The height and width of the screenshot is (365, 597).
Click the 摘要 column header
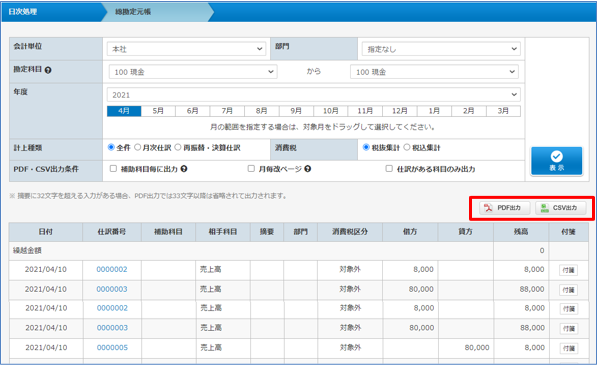pos(267,232)
